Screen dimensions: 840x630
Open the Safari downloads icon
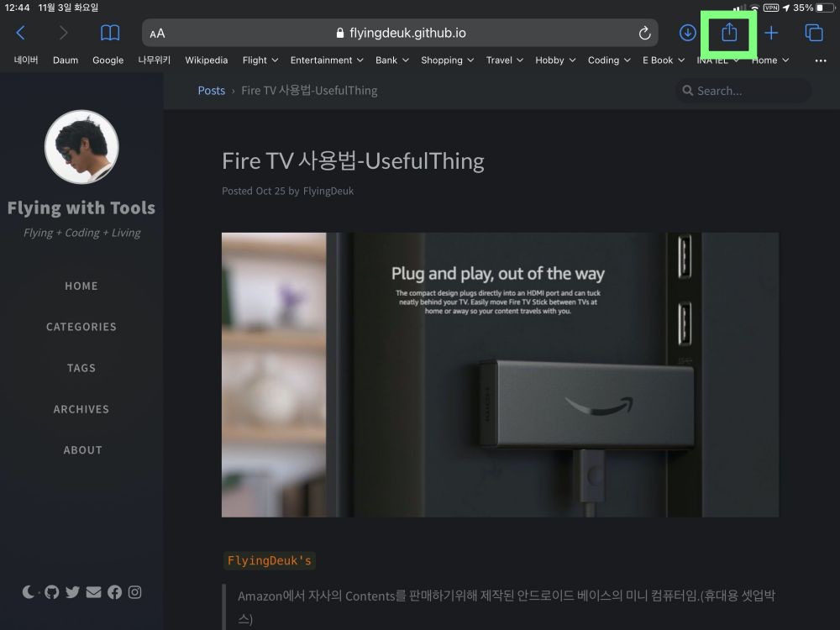point(687,34)
